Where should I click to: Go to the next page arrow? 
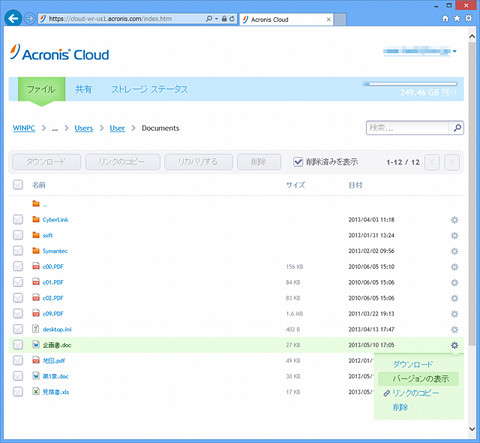tap(452, 162)
